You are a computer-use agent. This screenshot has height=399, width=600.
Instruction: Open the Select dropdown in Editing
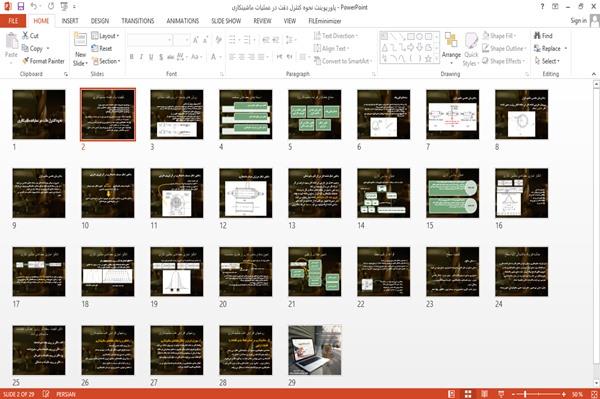(547, 61)
